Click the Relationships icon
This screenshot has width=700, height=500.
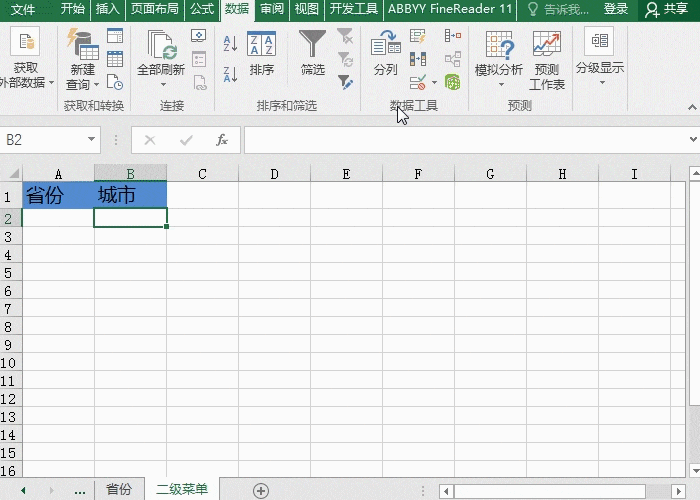(453, 59)
